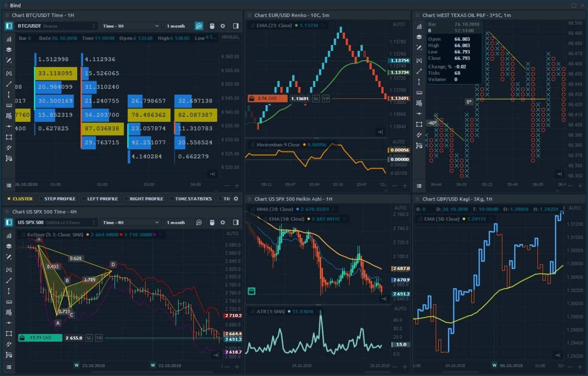Open GBP/USD Kagi panel hamburger menu
This screenshot has width=588, height=376.
tap(417, 199)
